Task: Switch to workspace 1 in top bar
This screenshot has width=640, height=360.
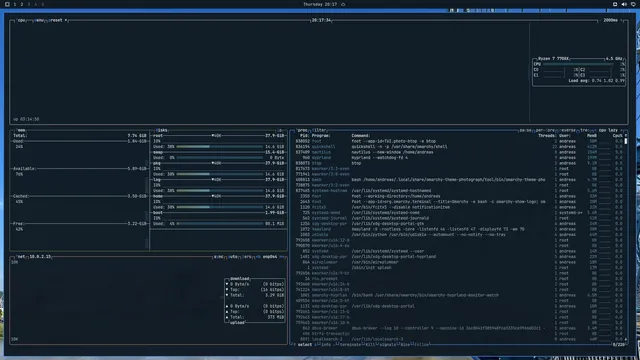Action: 15,4
